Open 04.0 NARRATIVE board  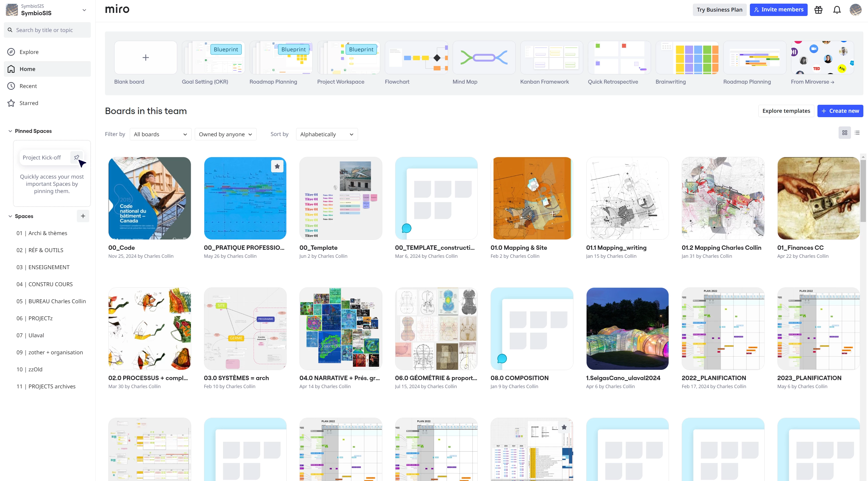pyautogui.click(x=341, y=329)
